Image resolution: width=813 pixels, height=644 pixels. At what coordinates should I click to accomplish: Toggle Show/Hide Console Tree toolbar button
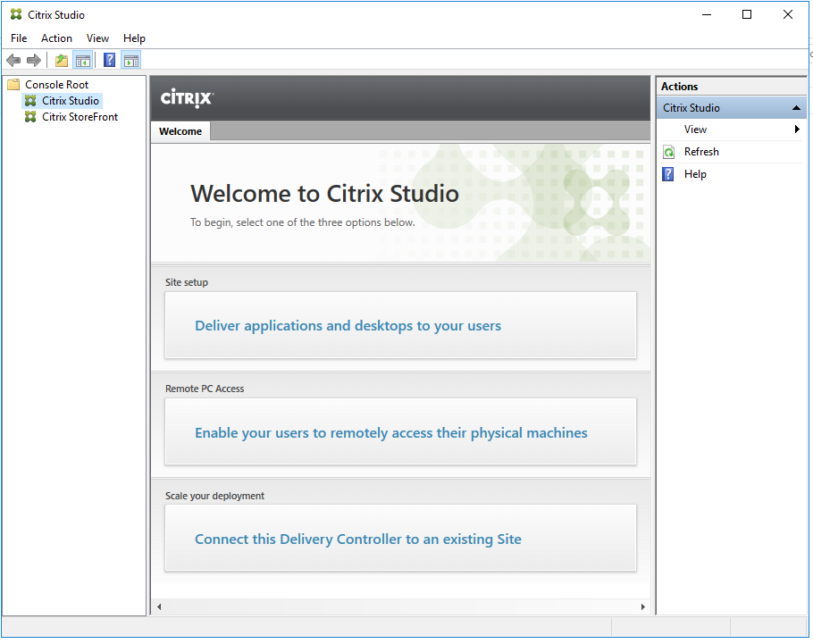tap(82, 61)
